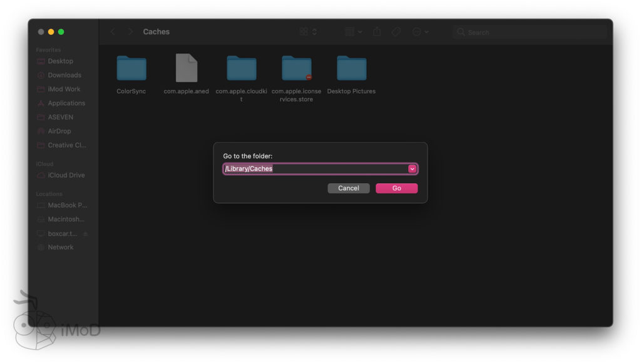Open the icon view switcher dropdown

pyautogui.click(x=308, y=32)
